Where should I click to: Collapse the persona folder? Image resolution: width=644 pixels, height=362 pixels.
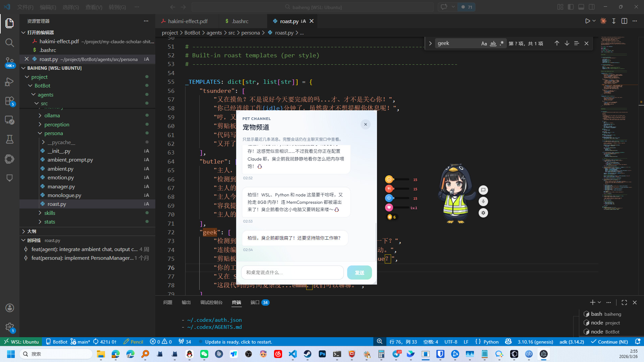click(x=53, y=133)
